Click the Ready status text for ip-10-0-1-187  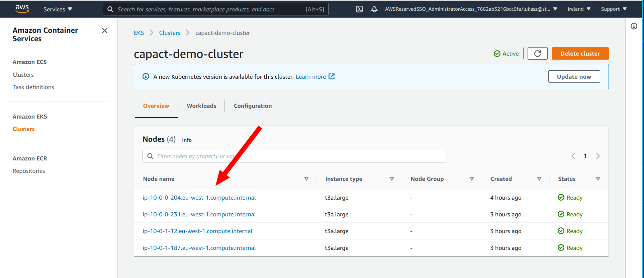coord(574,248)
